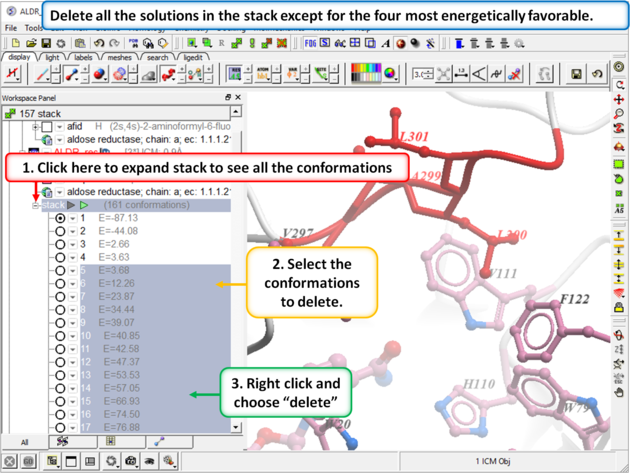630x473 pixels.
Task: Switch to the search tab
Action: click(157, 57)
